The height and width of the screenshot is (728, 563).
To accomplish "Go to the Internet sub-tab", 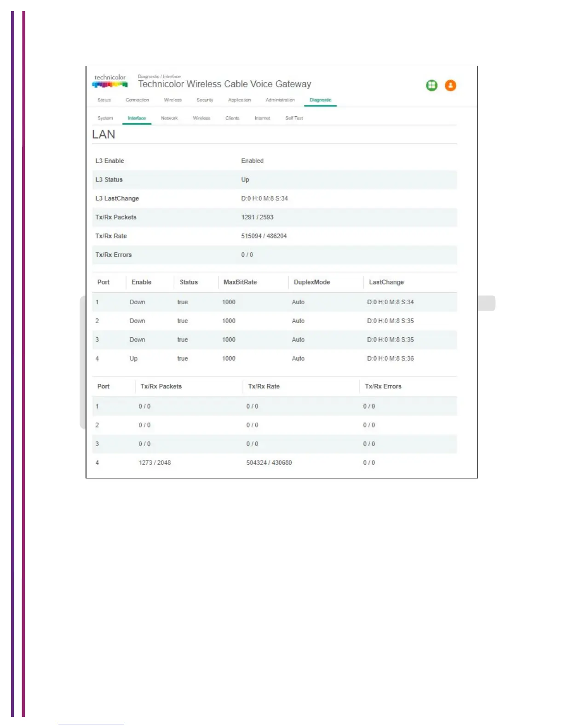I will [x=262, y=118].
